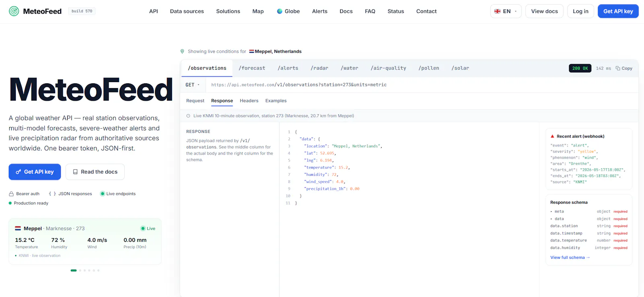Copy the API response with Copy icon

tap(624, 68)
